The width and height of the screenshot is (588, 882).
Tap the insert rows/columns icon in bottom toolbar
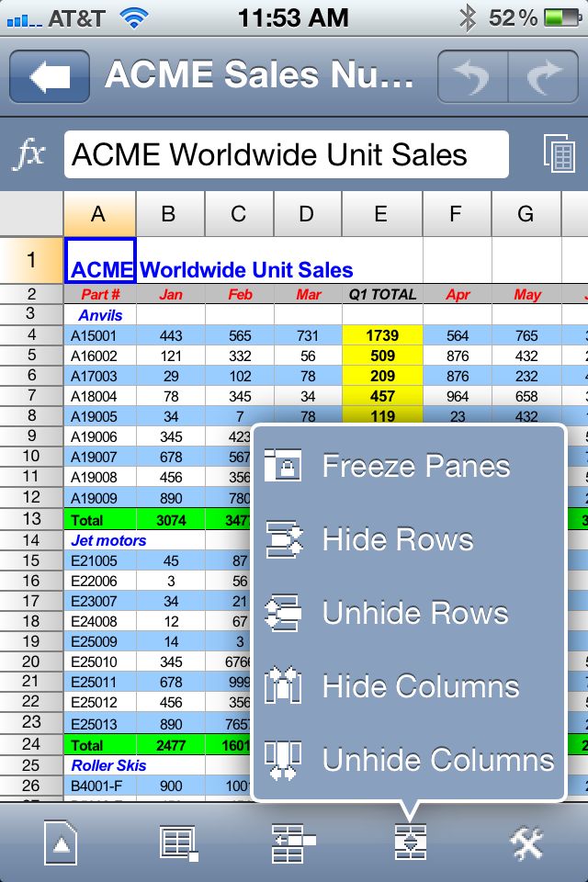[x=293, y=842]
